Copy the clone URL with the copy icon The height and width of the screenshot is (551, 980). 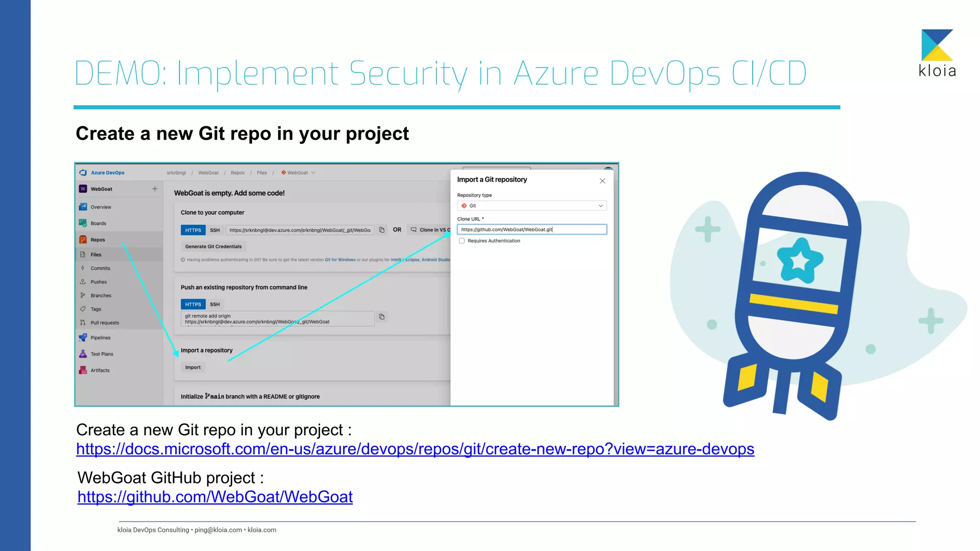coord(382,230)
